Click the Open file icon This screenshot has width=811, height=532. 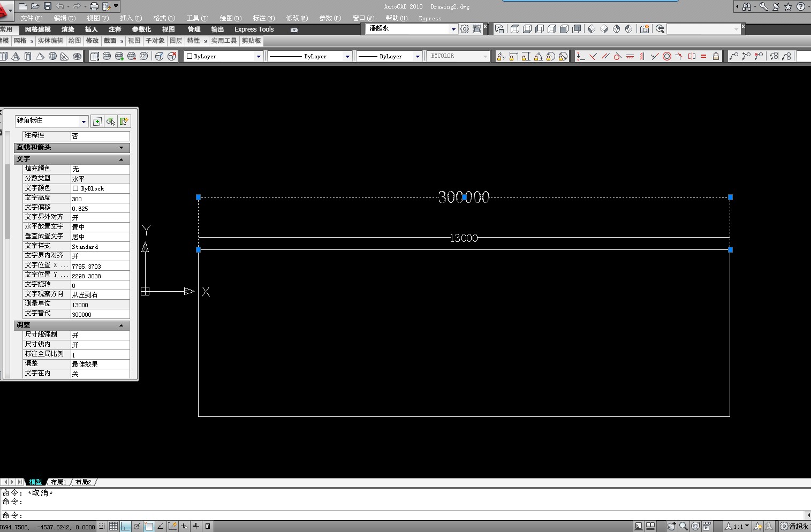(35, 6)
